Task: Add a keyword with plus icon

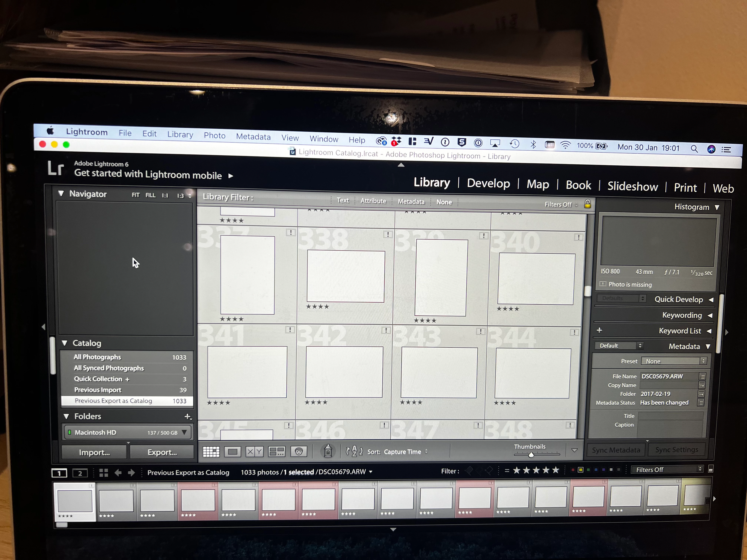Action: pos(599,330)
